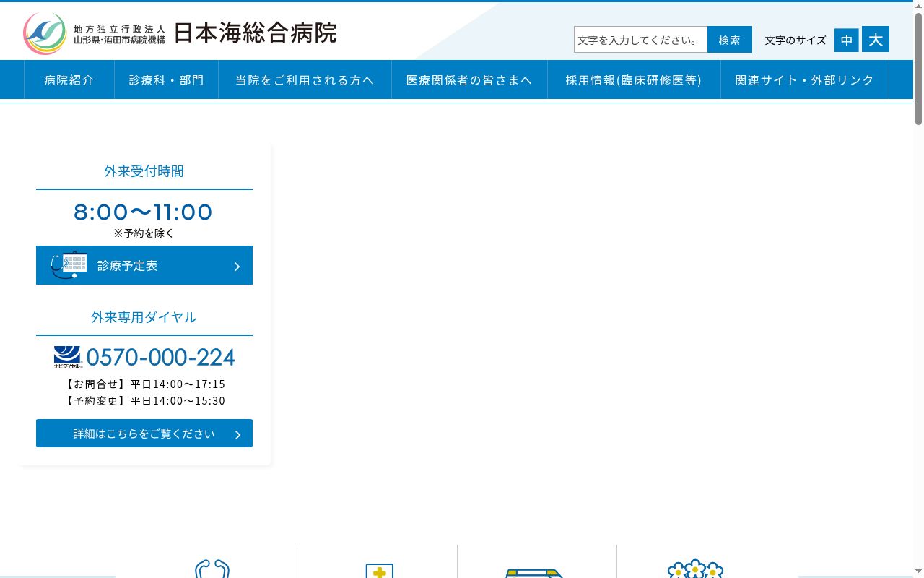Open 医療関係者の皆さまへ menu
The width and height of the screenshot is (924, 578).
[x=469, y=80]
